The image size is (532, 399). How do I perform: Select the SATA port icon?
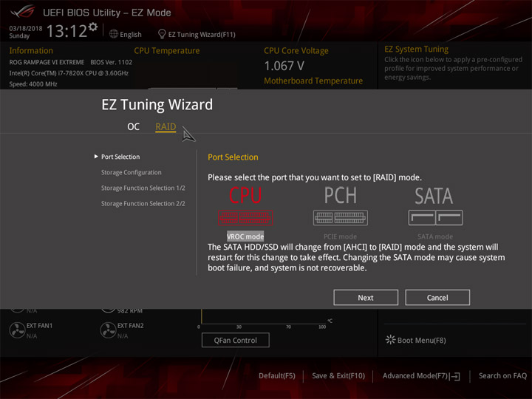(435, 217)
